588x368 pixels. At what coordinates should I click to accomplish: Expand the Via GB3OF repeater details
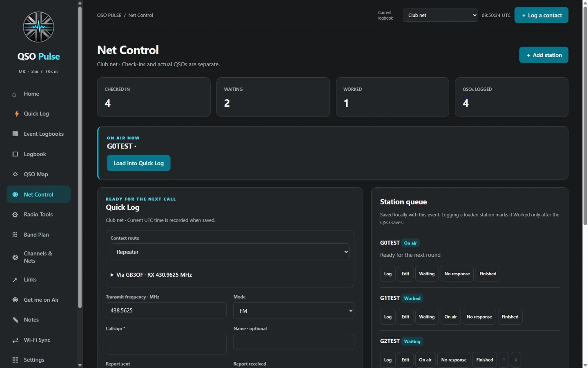click(151, 275)
